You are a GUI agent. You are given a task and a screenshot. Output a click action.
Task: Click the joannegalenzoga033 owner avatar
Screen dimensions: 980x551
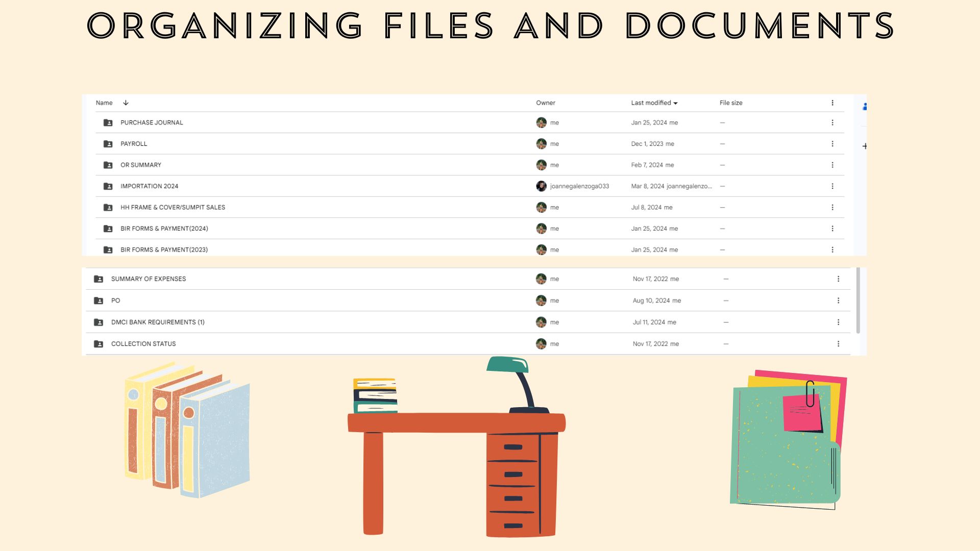pyautogui.click(x=541, y=186)
